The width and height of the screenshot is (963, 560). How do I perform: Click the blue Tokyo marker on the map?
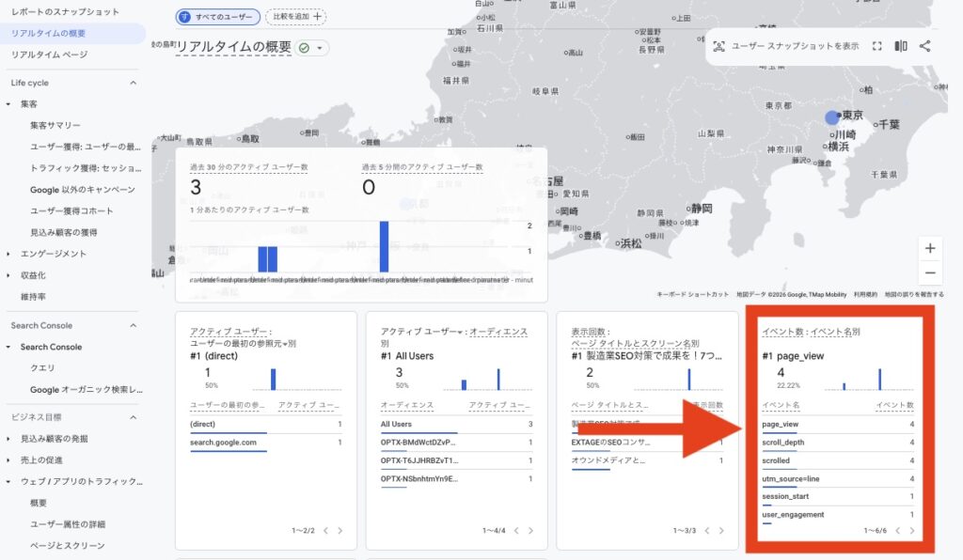(831, 117)
